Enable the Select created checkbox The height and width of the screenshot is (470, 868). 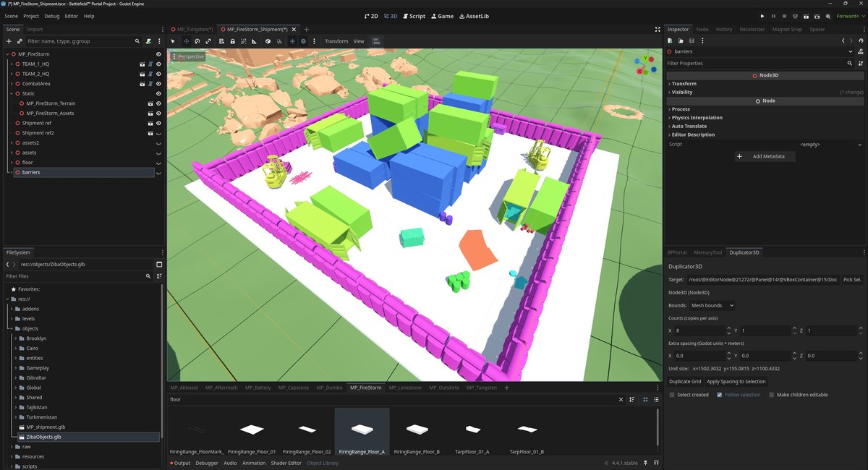click(x=672, y=395)
